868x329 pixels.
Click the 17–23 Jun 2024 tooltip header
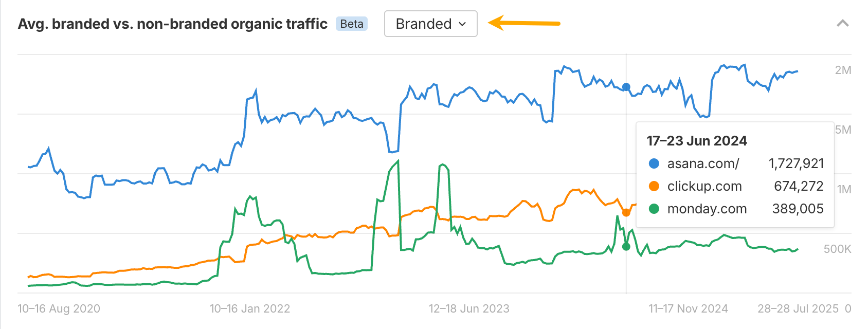(697, 140)
